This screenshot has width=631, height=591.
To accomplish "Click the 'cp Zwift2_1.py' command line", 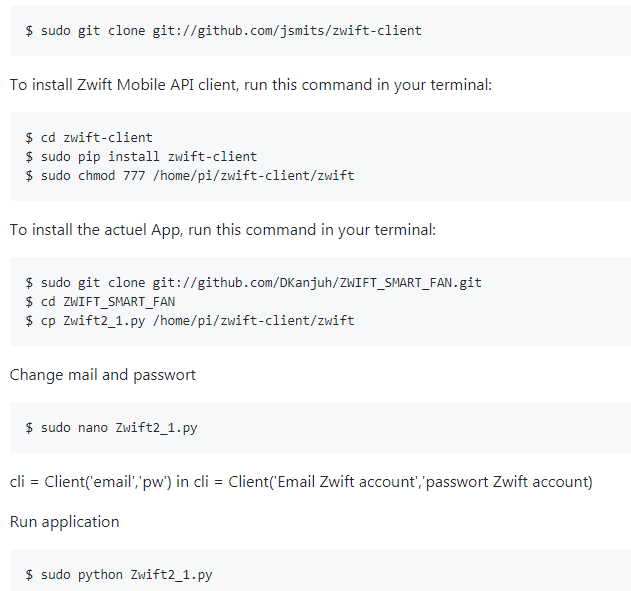I will point(190,321).
